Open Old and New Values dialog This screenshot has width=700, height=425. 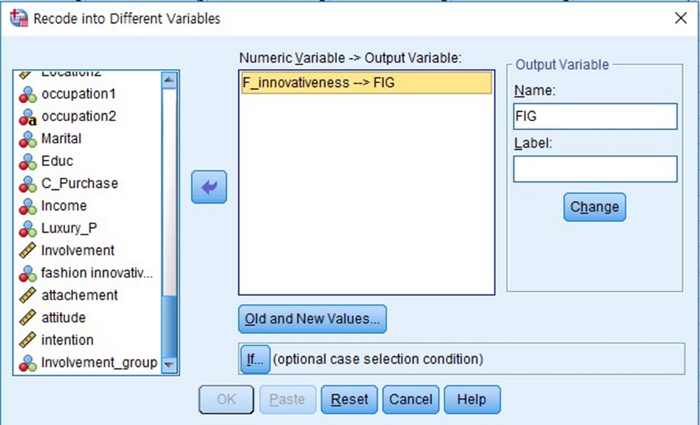[312, 319]
